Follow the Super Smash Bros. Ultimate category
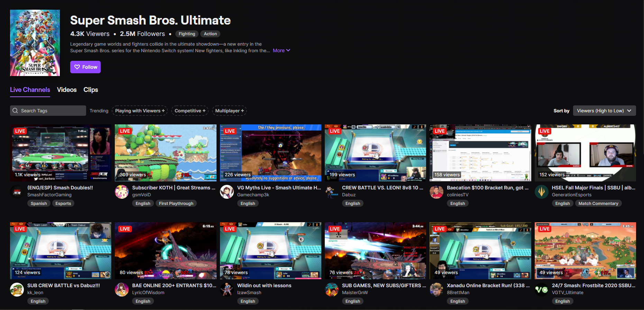Viewport: 644px width, 310px height. 85,67
